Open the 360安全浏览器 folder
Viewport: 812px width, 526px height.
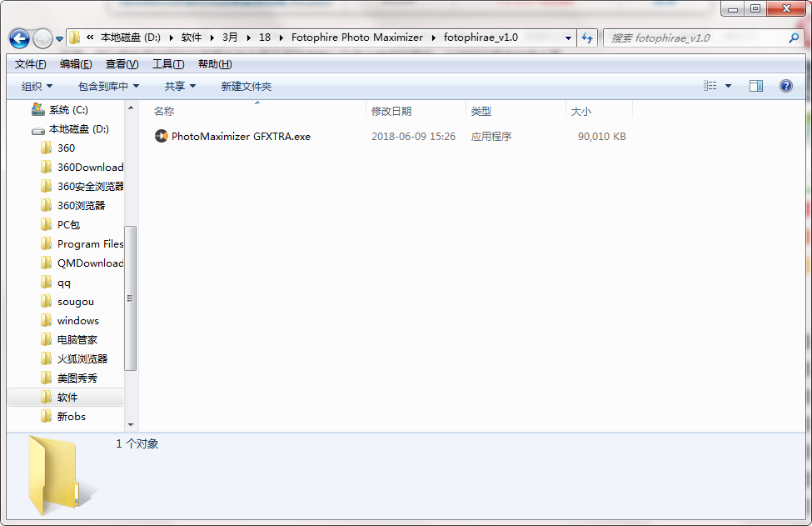(90, 187)
